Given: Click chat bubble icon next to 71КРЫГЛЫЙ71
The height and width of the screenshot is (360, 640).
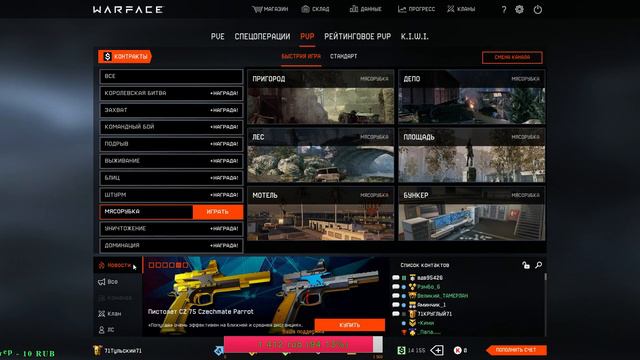Looking at the screenshot, I should click(396, 313).
